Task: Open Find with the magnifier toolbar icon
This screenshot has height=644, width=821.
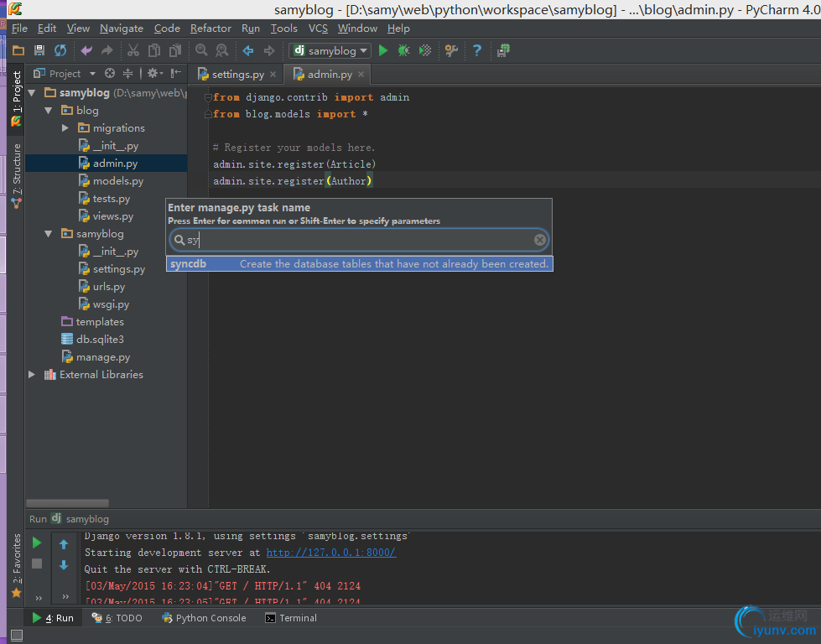Action: click(201, 51)
